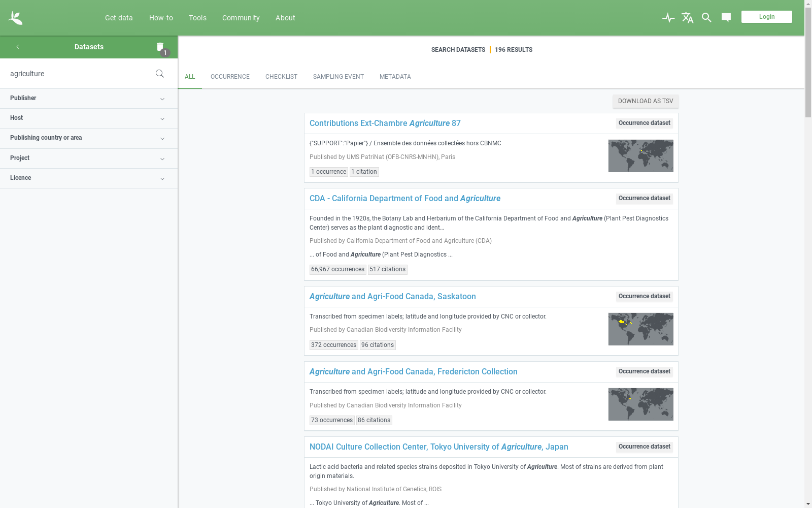
Task: Switch to the METADATA tab
Action: [395, 77]
